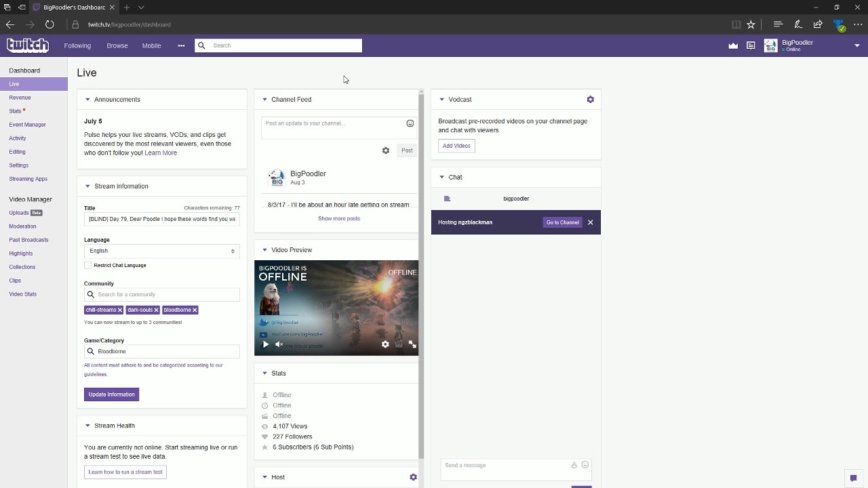Collapse the Stream Information panel
Viewport: 868px width, 488px height.
click(87, 186)
